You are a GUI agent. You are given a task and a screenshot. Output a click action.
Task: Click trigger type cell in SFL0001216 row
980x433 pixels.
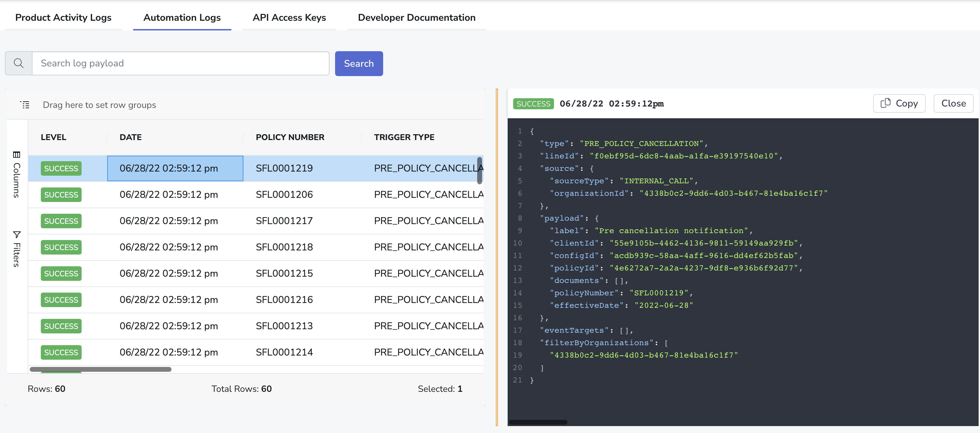422,300
